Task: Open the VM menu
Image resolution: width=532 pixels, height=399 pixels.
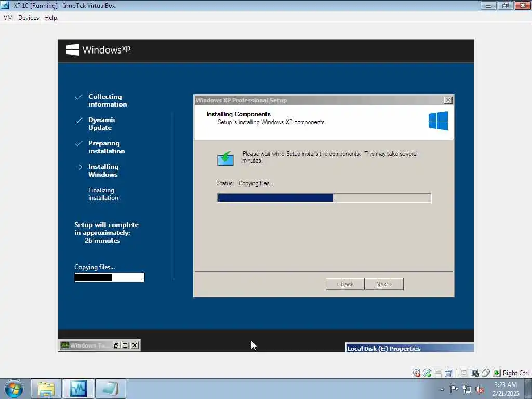Action: [8, 18]
